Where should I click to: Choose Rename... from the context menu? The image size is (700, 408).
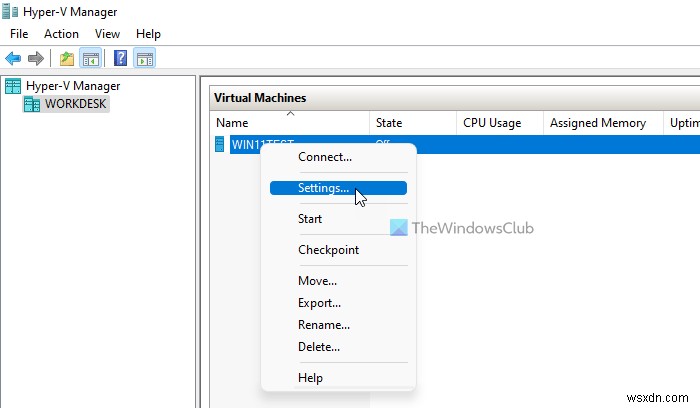[338, 325]
